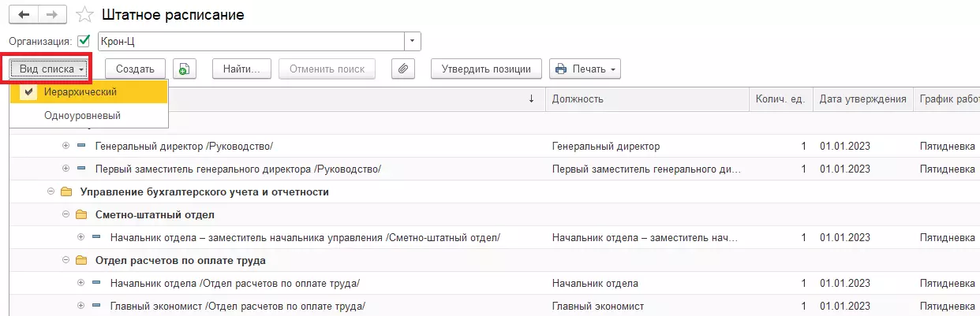Open attached files paperclip icon

[x=403, y=69]
